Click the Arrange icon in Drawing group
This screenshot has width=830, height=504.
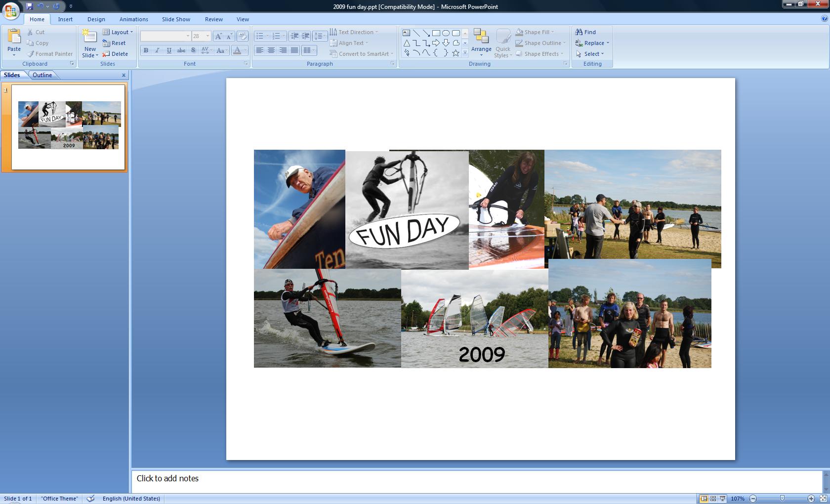tap(481, 37)
